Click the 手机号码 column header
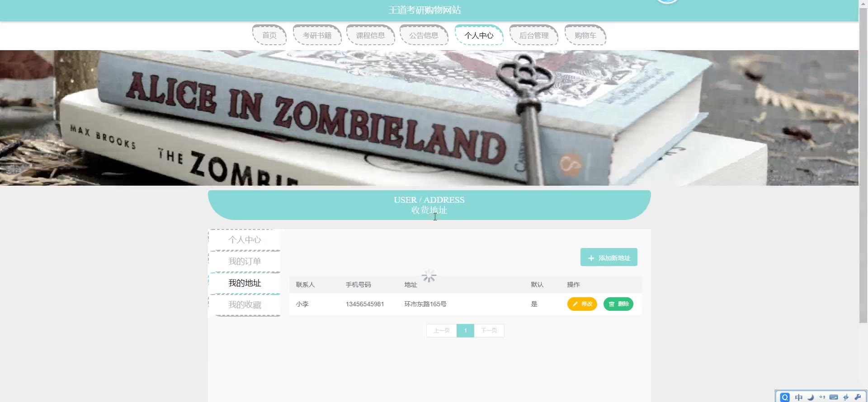868x402 pixels. click(x=358, y=285)
